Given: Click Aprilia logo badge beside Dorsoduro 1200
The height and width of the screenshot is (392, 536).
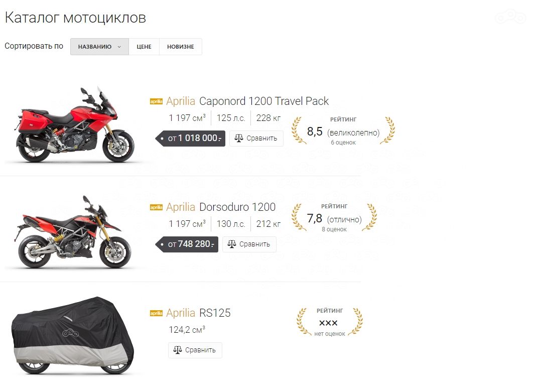Looking at the screenshot, I should tap(156, 207).
